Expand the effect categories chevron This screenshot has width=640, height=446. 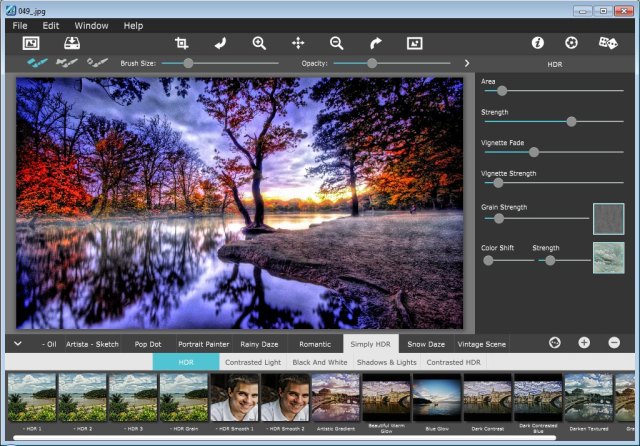tap(18, 343)
